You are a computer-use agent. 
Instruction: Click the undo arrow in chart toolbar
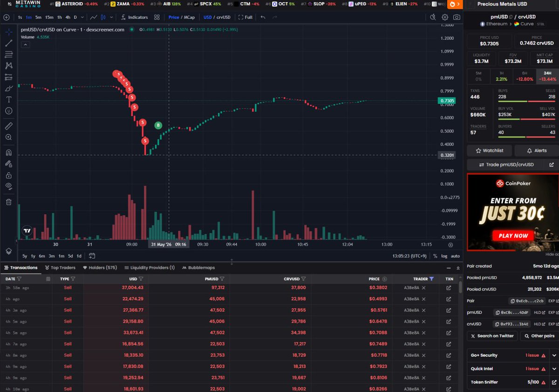tap(263, 17)
